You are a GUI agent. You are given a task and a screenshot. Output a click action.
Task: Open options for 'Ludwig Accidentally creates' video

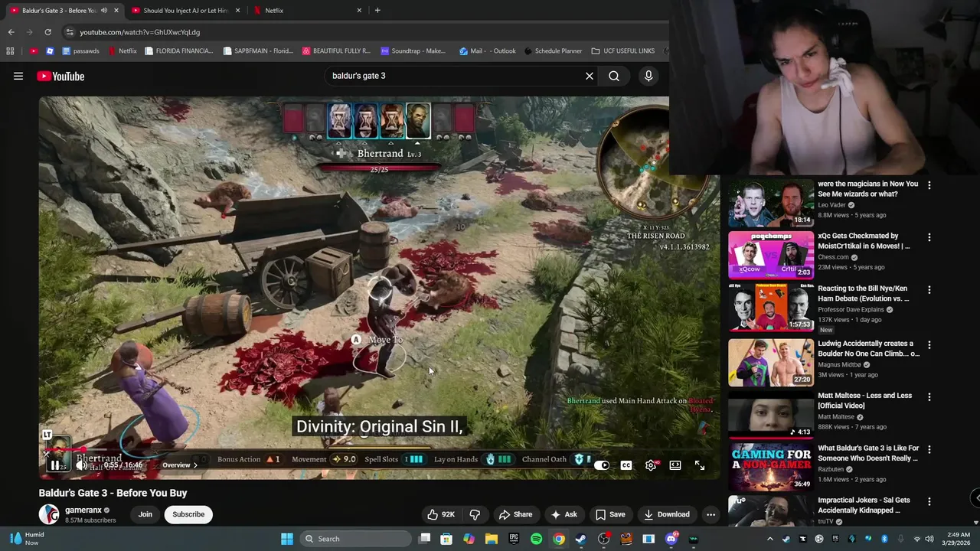929,345
